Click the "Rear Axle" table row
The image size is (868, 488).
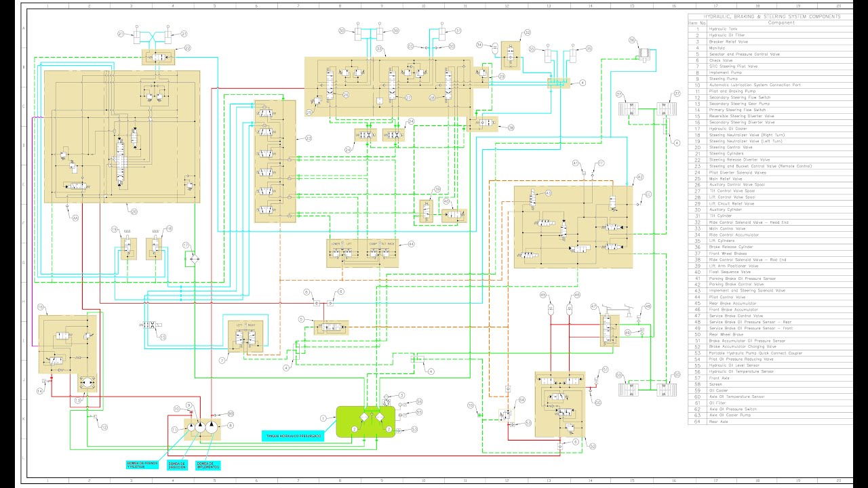(x=769, y=421)
